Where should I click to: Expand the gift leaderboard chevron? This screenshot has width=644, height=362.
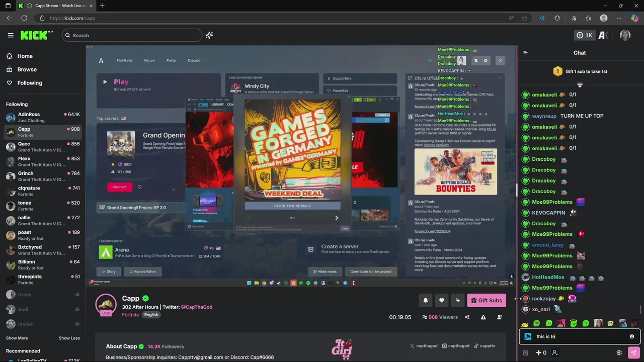point(580,84)
